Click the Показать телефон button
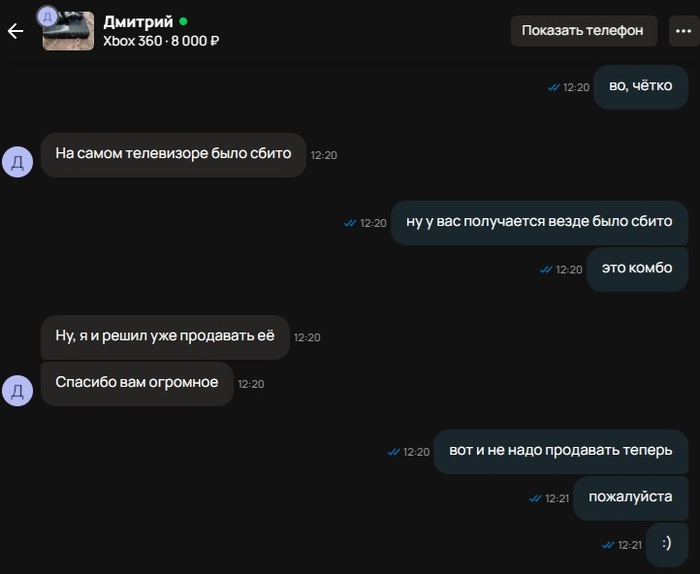 pos(584,31)
